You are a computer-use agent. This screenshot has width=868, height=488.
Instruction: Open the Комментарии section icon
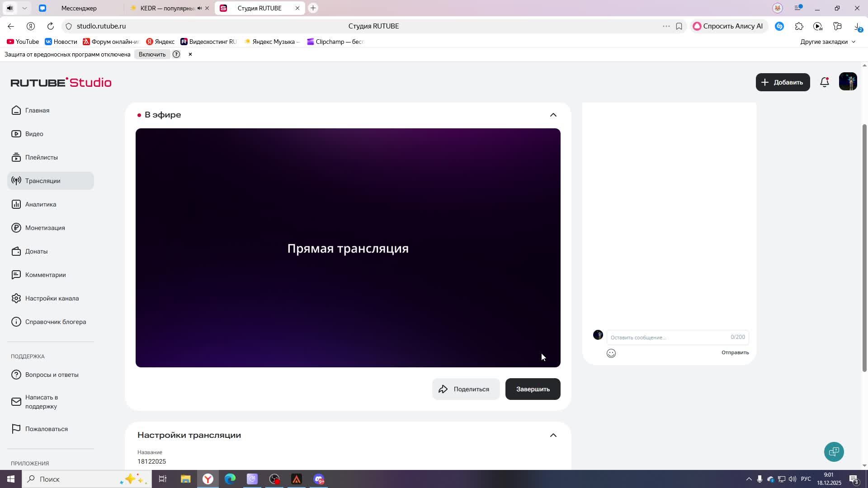[x=16, y=275]
